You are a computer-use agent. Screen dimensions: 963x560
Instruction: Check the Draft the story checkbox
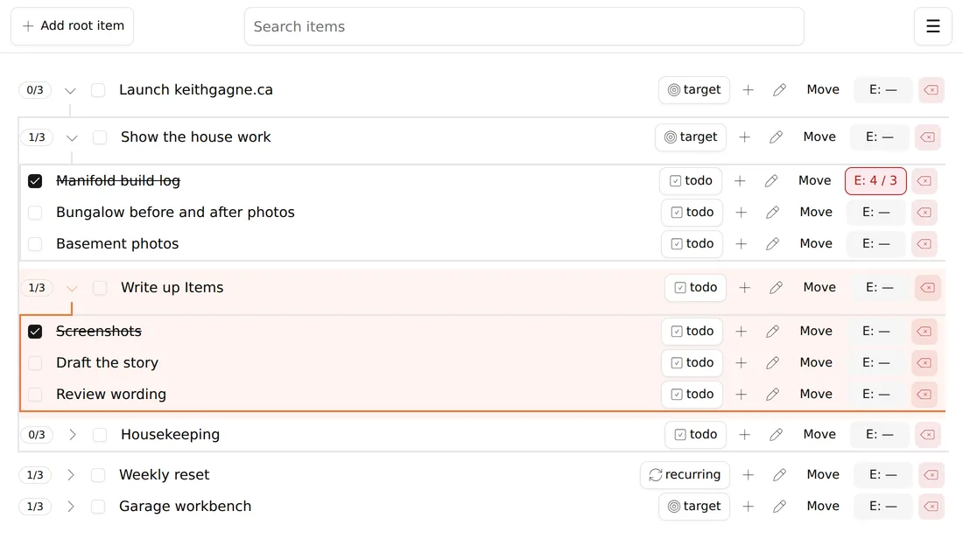35,363
